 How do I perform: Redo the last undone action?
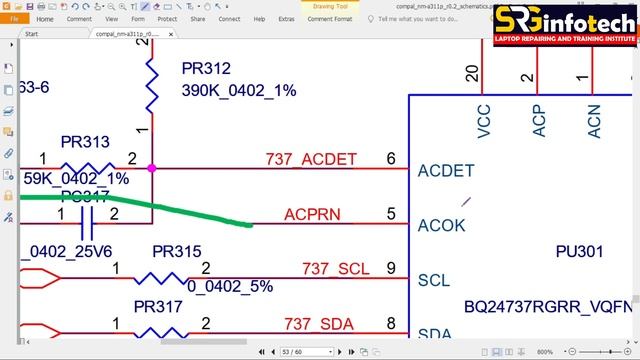(86, 7)
